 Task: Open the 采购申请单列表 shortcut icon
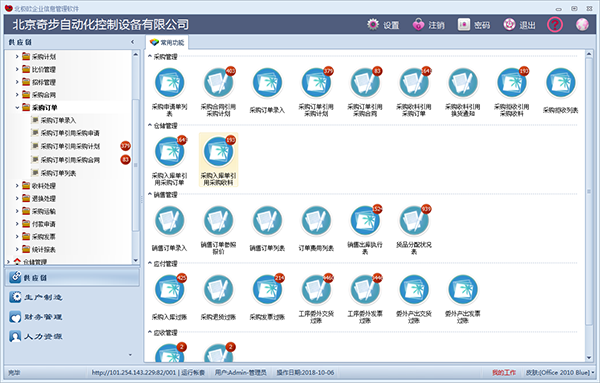coord(170,83)
